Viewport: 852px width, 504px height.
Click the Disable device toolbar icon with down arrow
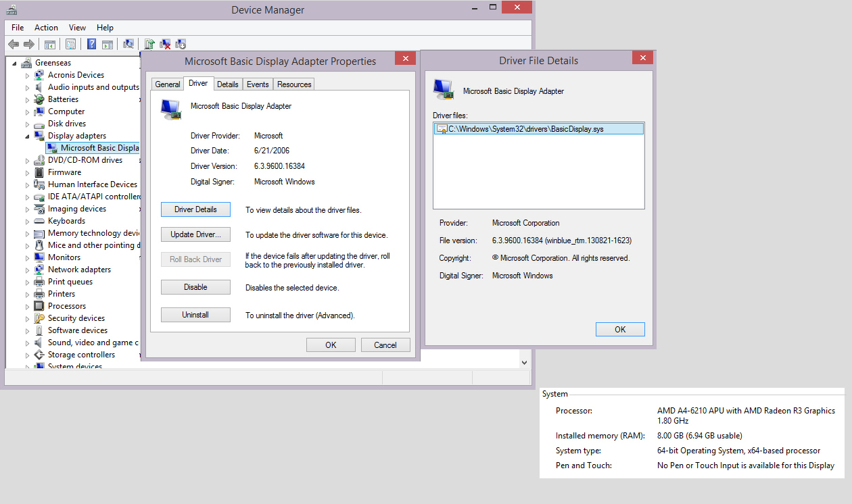(x=181, y=45)
